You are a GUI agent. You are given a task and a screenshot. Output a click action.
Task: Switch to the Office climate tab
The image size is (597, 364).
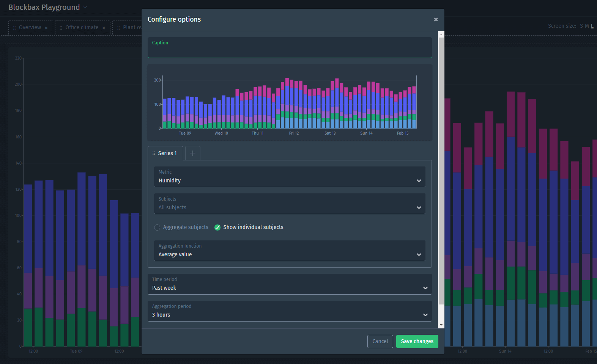[x=82, y=28]
